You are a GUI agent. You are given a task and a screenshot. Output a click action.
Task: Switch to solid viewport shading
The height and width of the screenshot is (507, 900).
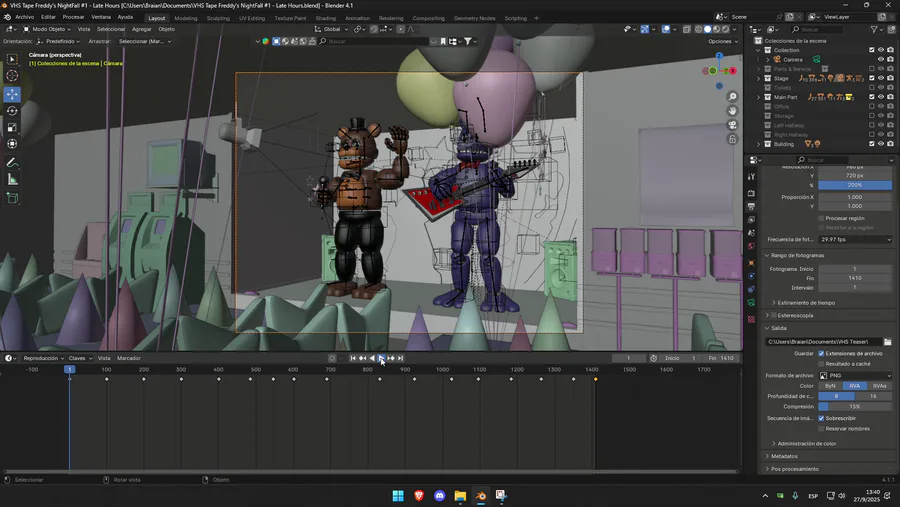(x=708, y=29)
